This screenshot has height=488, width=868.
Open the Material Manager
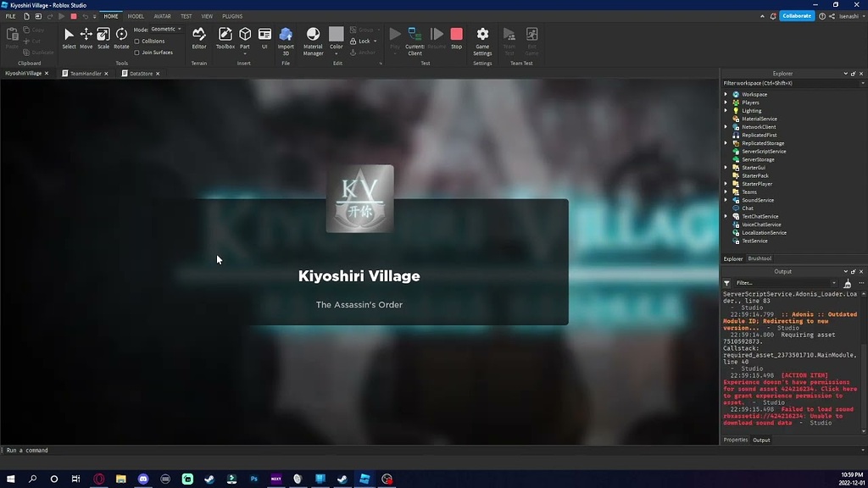[x=313, y=42]
